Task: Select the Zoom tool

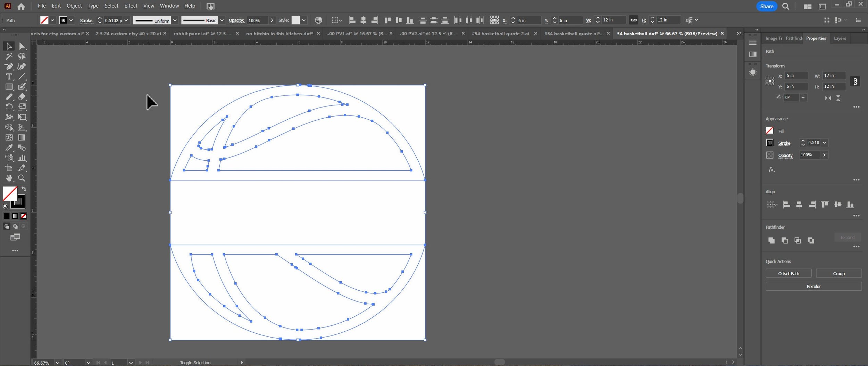Action: (x=22, y=178)
